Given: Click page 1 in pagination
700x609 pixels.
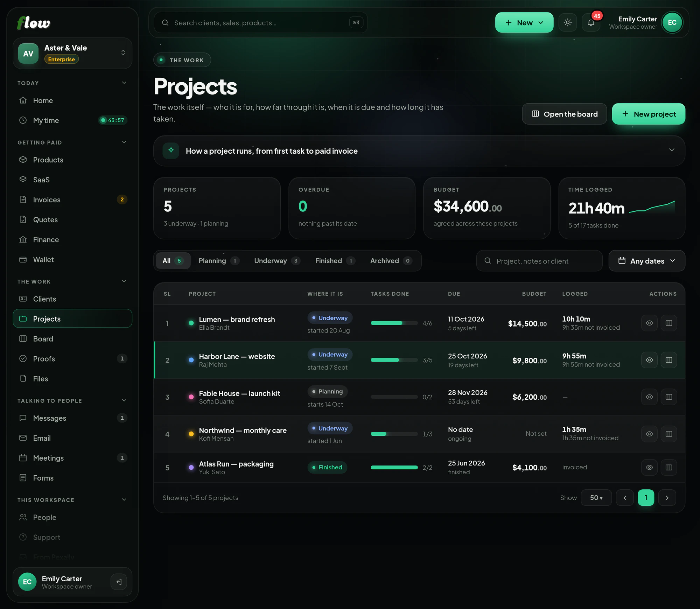Looking at the screenshot, I should (x=646, y=498).
